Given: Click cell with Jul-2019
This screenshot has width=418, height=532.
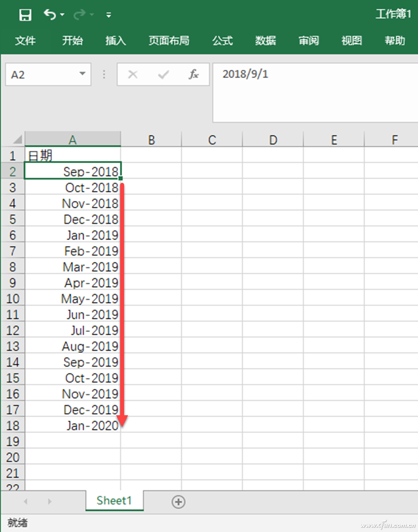Looking at the screenshot, I should pos(72,330).
